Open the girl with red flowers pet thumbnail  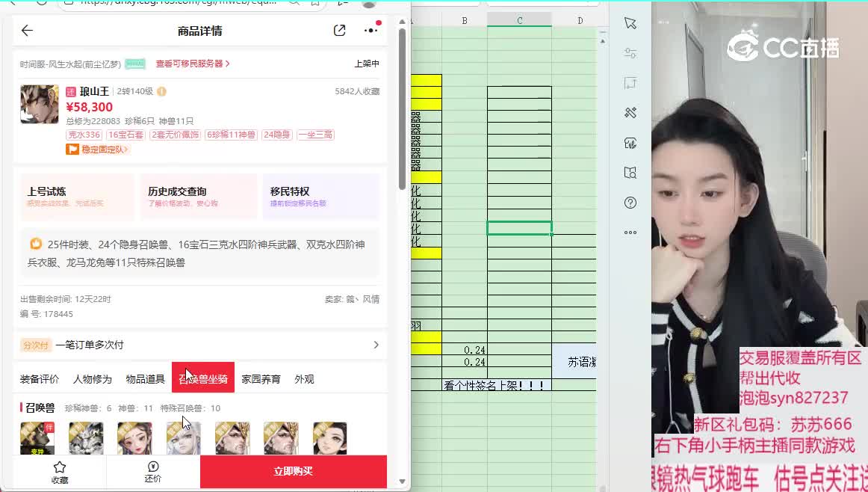134,438
